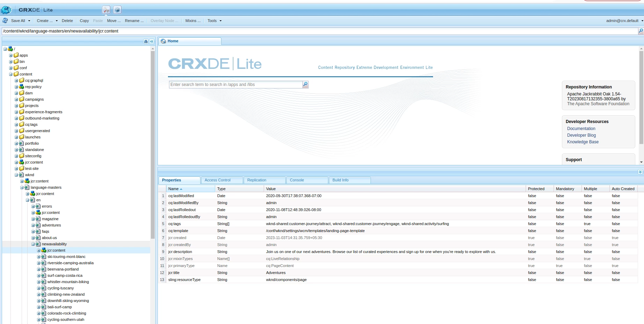644x324 pixels.
Task: Select the Home tab
Action: click(190, 41)
